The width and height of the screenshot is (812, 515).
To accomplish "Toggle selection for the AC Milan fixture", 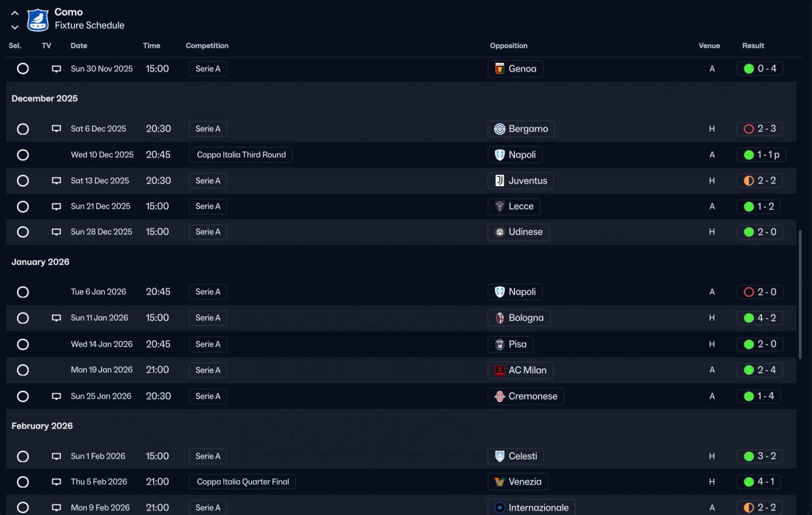I will point(23,370).
